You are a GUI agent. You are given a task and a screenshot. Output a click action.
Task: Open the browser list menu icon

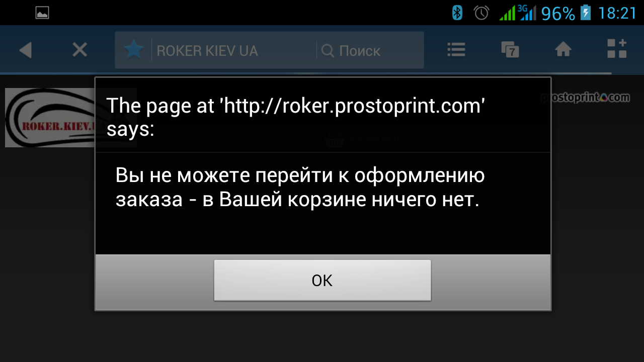click(x=456, y=49)
